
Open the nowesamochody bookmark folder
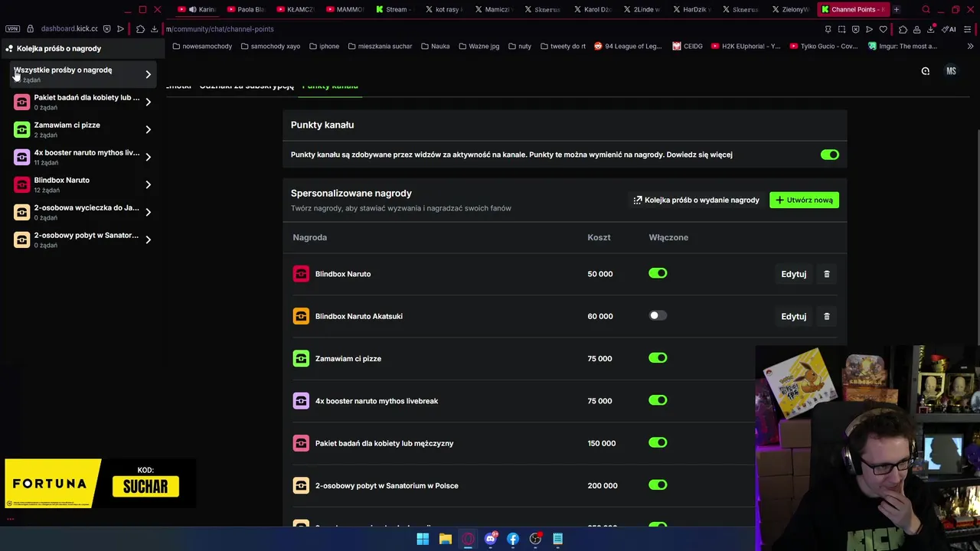[x=202, y=46]
